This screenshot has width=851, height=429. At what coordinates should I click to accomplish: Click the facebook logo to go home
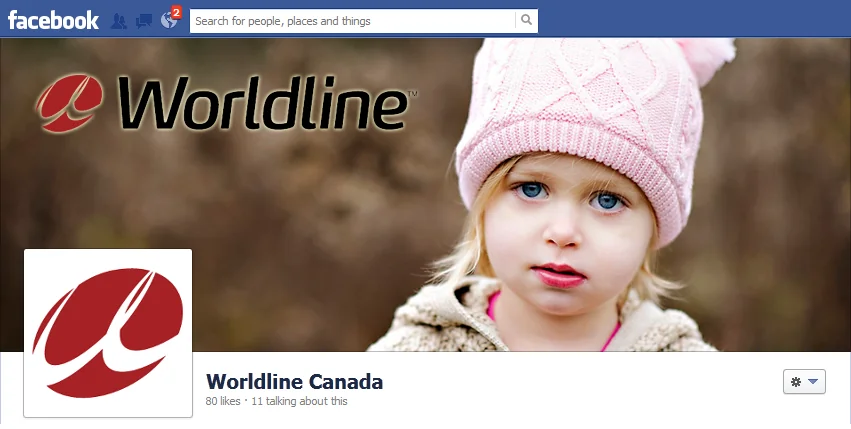point(53,21)
